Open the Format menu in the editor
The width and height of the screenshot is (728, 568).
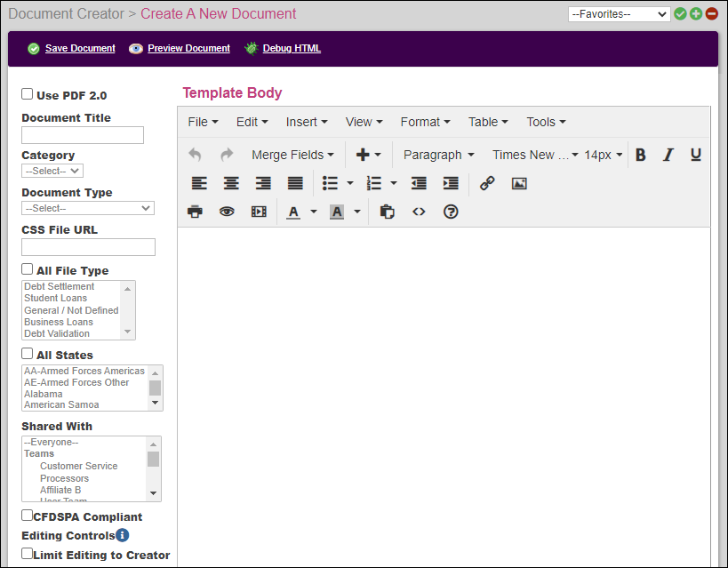(x=424, y=122)
